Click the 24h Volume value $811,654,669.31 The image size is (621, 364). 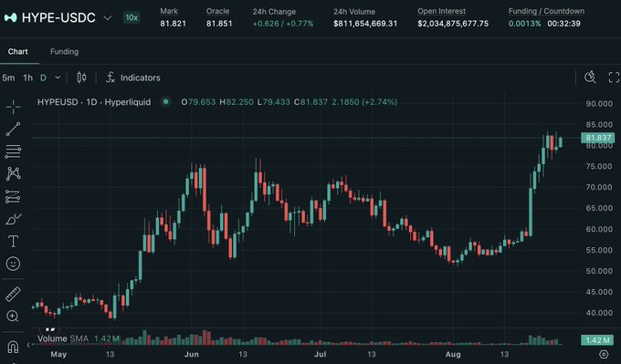(365, 24)
